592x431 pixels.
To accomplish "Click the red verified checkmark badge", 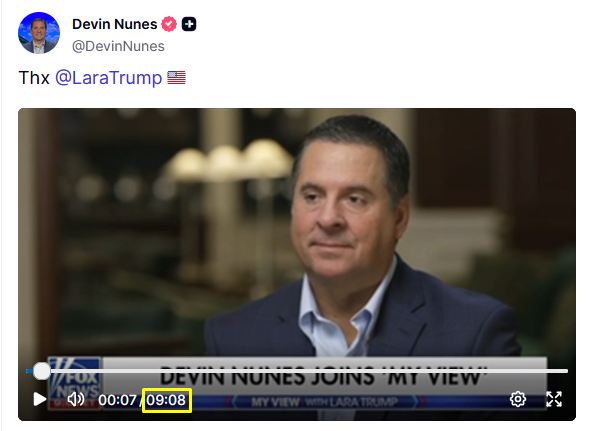I will 169,24.
